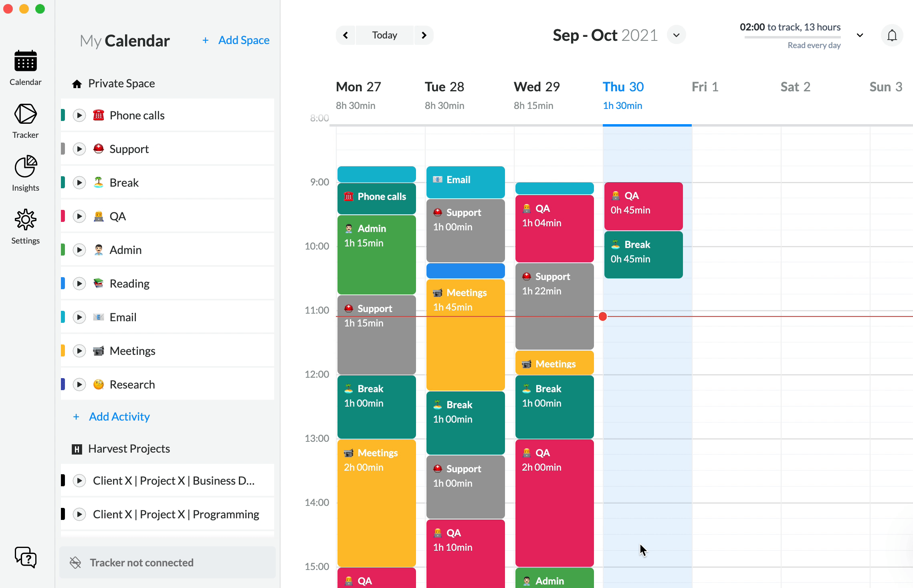
Task: Open the Tracker view in sidebar
Action: coord(25,121)
